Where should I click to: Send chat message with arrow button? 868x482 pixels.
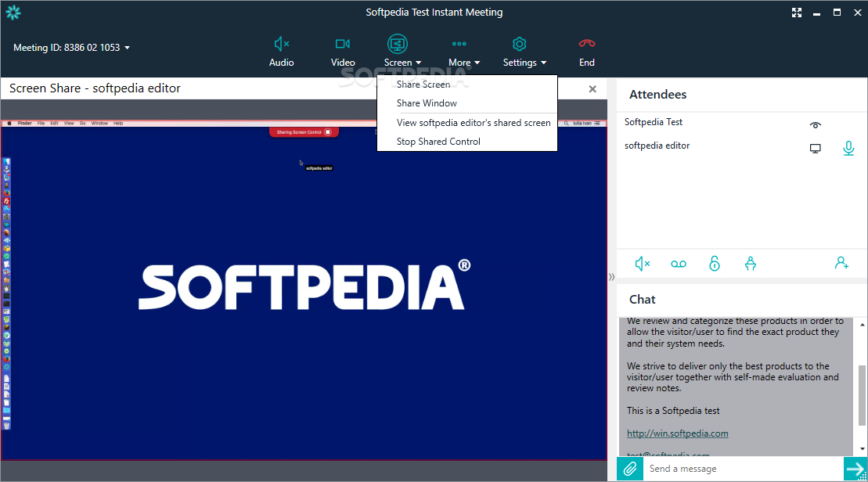(855, 469)
